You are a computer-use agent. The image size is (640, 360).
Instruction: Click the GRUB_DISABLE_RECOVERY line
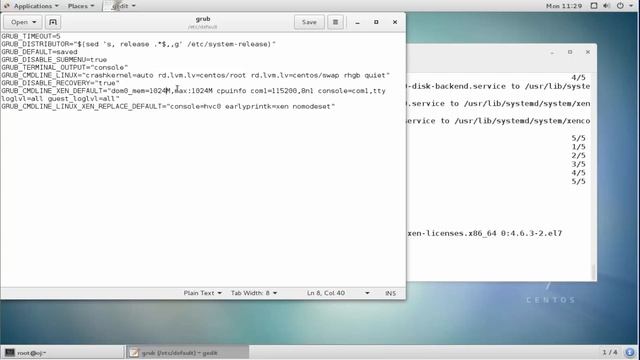click(60, 83)
